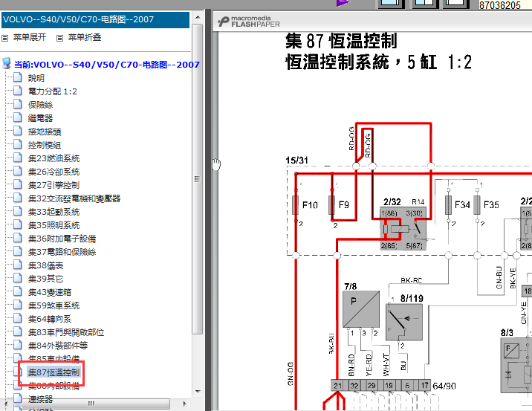Open 集84外裝部件等 in the tree
Image resolution: width=532 pixels, height=411 pixels.
tap(58, 346)
